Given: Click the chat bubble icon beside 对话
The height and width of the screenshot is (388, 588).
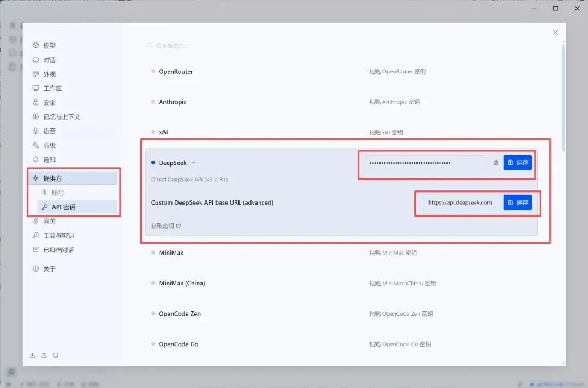Looking at the screenshot, I should [35, 60].
